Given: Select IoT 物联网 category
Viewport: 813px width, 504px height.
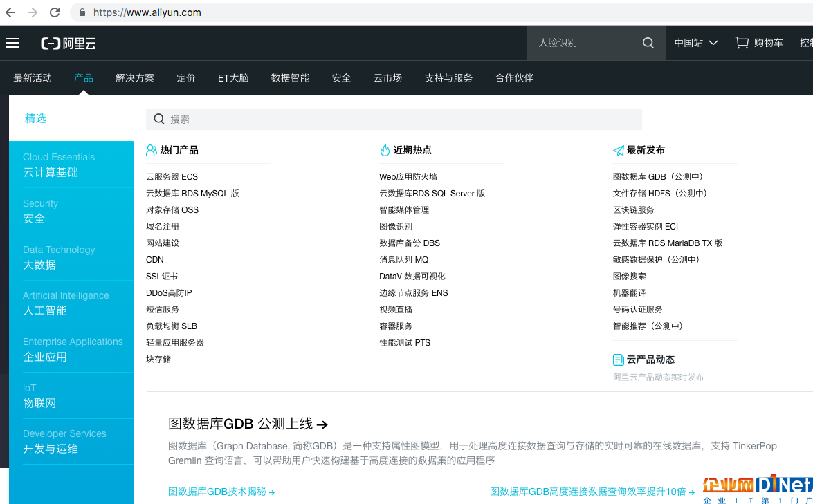Looking at the screenshot, I should pos(71,395).
